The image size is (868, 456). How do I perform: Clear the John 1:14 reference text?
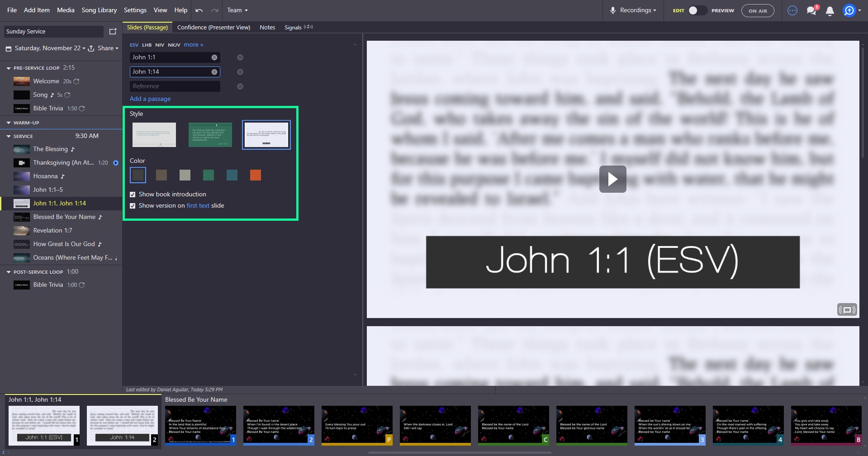point(214,72)
